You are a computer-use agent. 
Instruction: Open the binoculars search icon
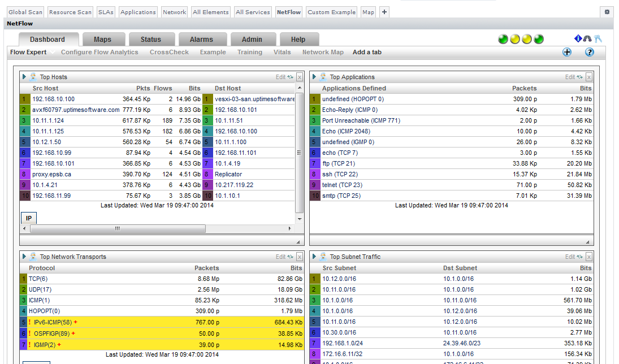587,39
